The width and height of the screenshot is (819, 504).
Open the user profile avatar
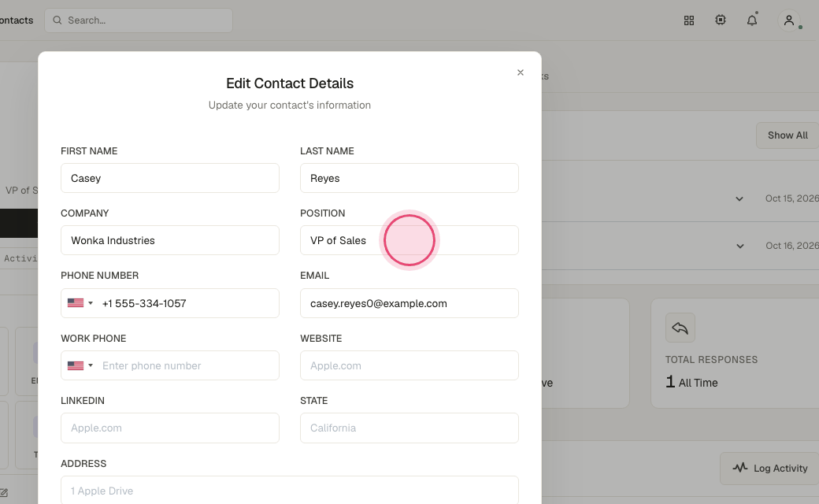tap(789, 20)
